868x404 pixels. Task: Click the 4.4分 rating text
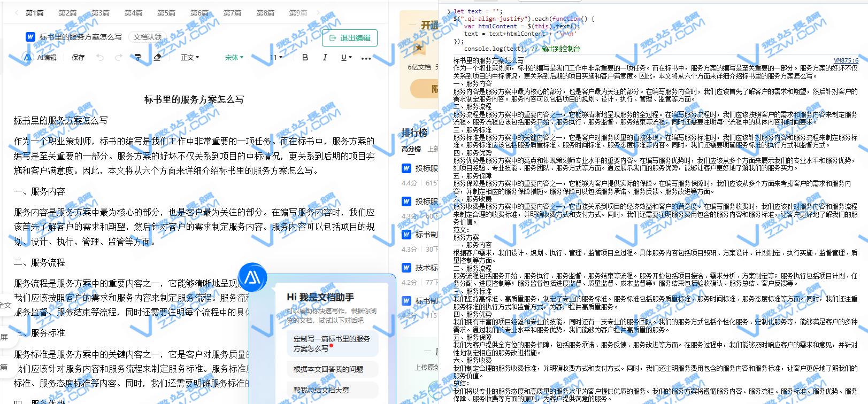pos(409,183)
